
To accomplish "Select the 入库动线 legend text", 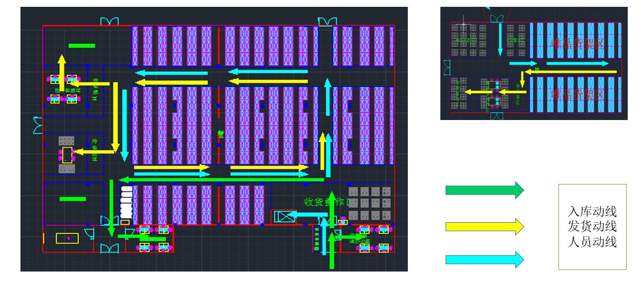I will click(x=592, y=212).
